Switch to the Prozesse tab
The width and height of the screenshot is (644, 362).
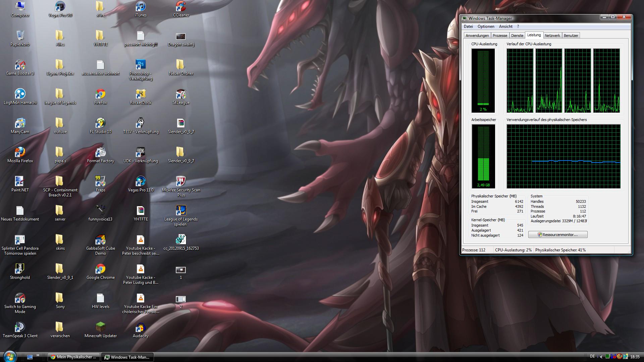pos(500,36)
